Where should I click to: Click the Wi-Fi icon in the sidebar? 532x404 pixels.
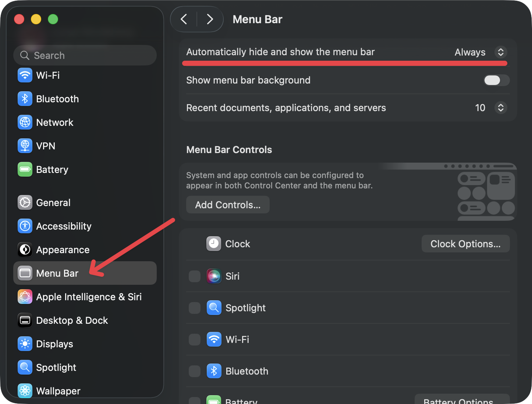[25, 75]
